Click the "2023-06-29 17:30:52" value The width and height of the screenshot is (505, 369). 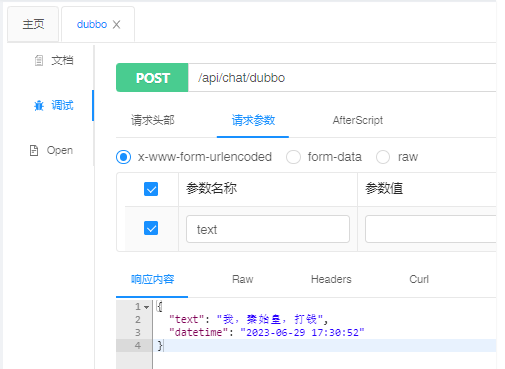(x=302, y=332)
